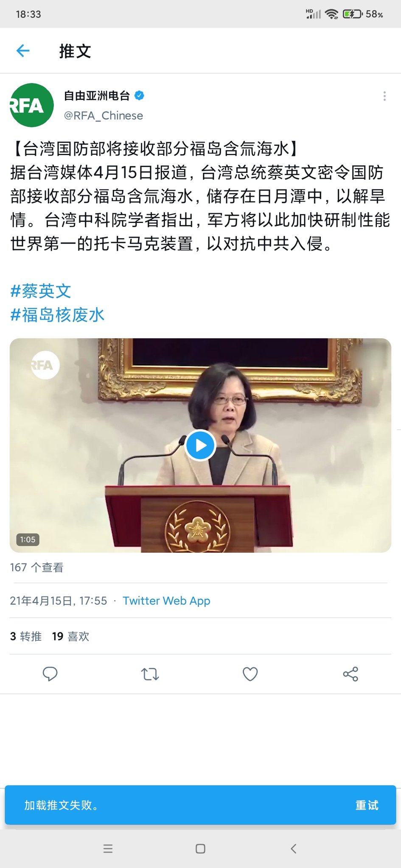The image size is (401, 868).
Task: Open hashtag #蔡英文
Action: (x=41, y=291)
